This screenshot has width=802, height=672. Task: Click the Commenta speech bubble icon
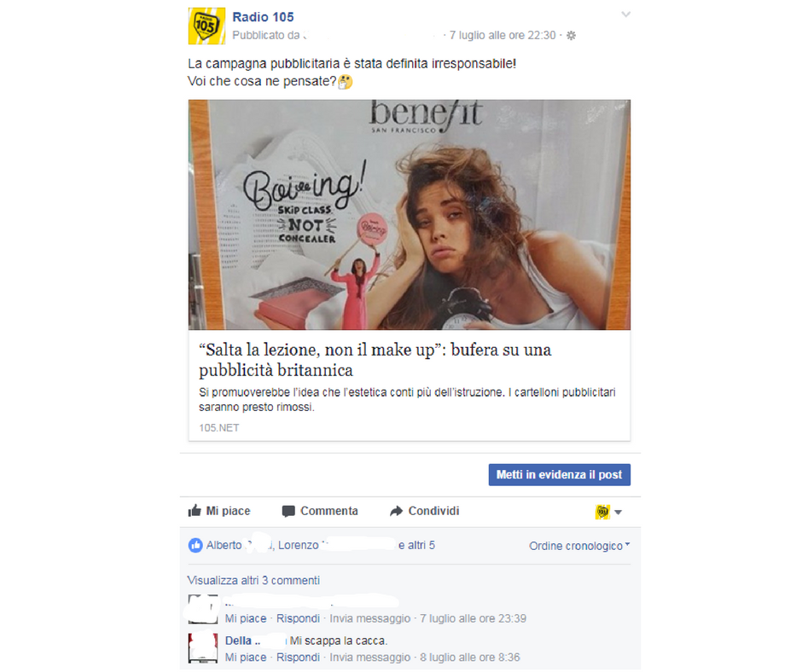tap(288, 511)
